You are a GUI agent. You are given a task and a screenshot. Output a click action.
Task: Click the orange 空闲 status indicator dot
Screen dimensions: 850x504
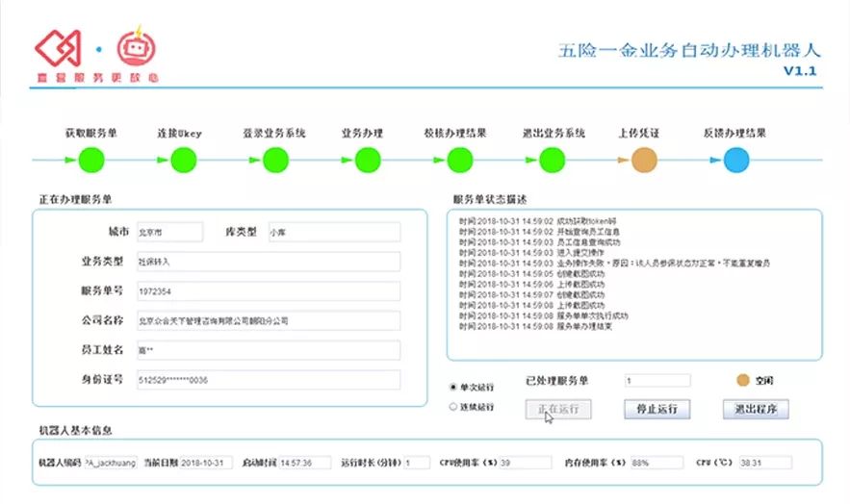(742, 381)
